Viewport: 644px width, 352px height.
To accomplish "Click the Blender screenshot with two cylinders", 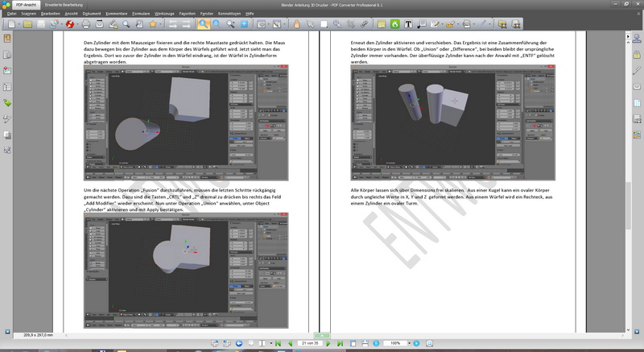I will click(452, 122).
